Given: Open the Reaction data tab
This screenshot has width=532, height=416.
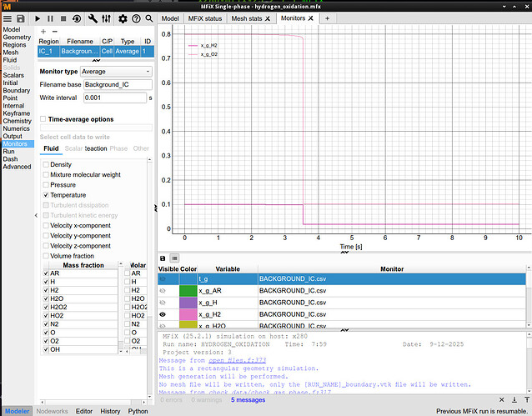Looking at the screenshot, I should pos(96,148).
